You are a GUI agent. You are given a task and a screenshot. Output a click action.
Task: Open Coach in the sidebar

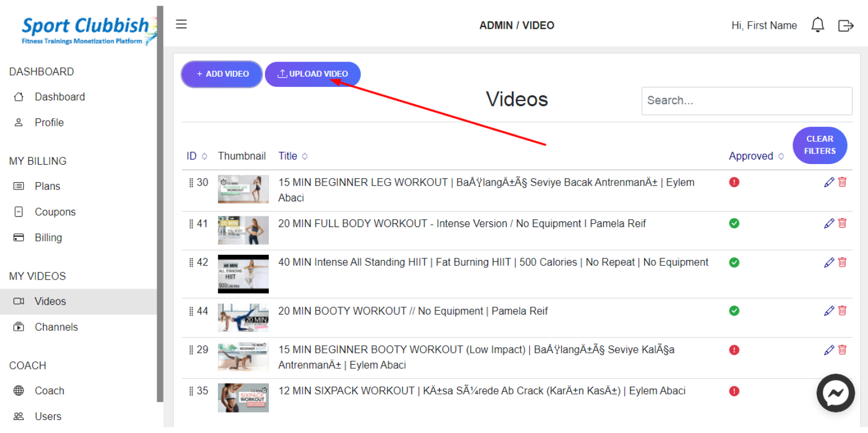click(x=50, y=391)
